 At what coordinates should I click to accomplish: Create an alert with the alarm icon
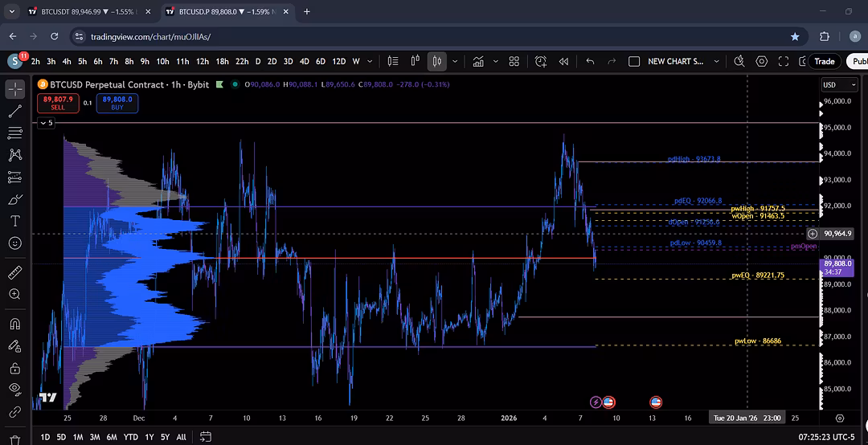tap(541, 61)
